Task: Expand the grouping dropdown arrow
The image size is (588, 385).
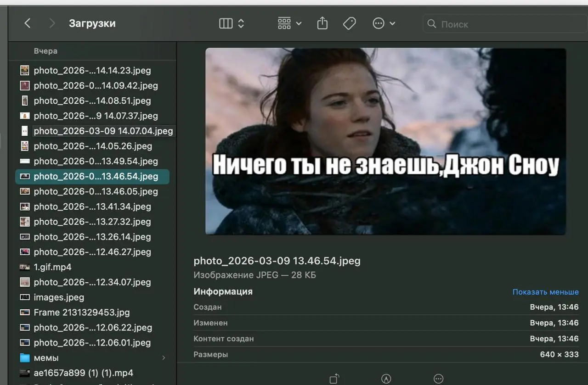Action: click(299, 23)
